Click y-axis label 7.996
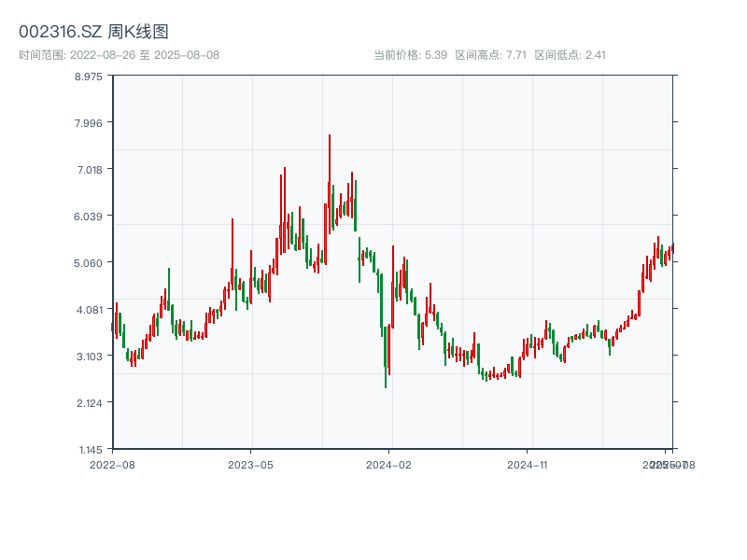 (x=88, y=123)
